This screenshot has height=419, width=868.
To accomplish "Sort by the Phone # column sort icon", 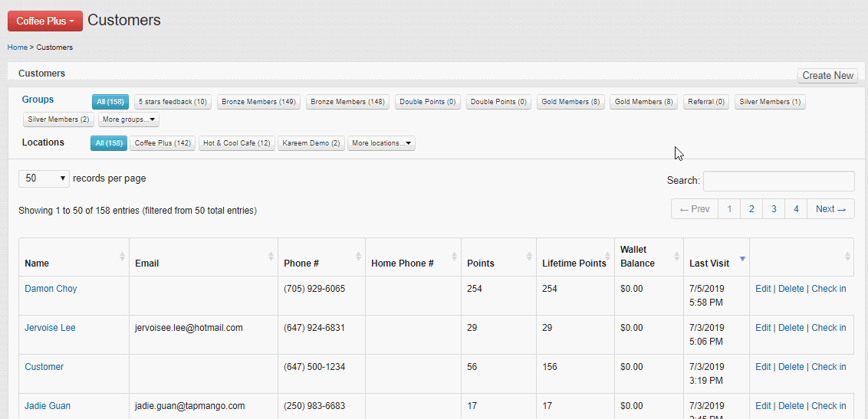I will 358,257.
